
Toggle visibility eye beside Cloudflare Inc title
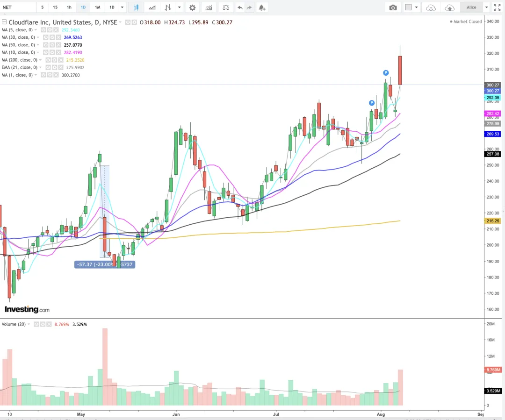(128, 22)
